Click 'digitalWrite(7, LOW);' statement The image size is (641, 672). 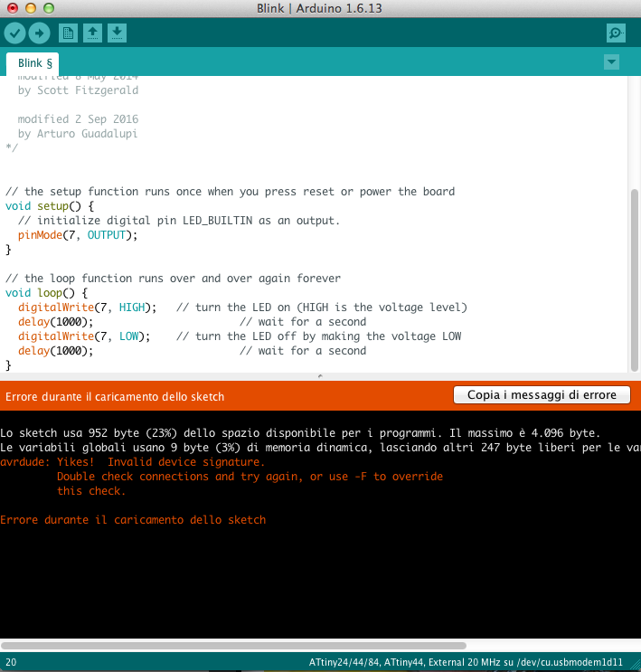(x=84, y=336)
